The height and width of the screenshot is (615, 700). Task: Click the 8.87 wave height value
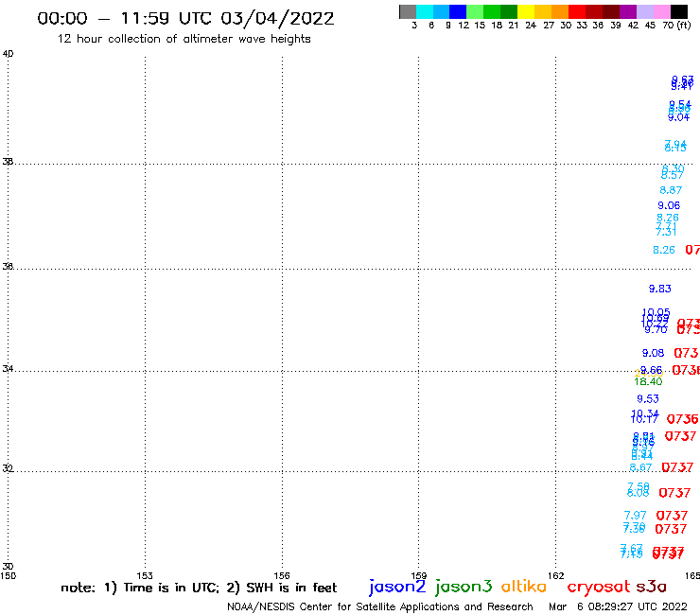[x=671, y=190]
